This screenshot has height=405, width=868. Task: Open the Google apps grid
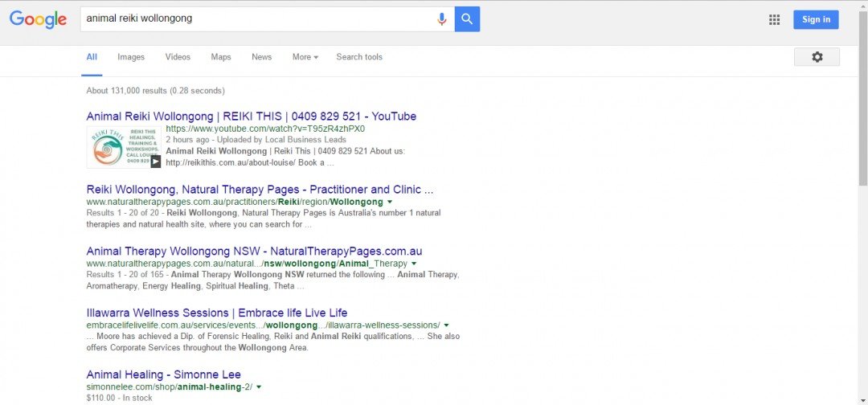[x=775, y=20]
